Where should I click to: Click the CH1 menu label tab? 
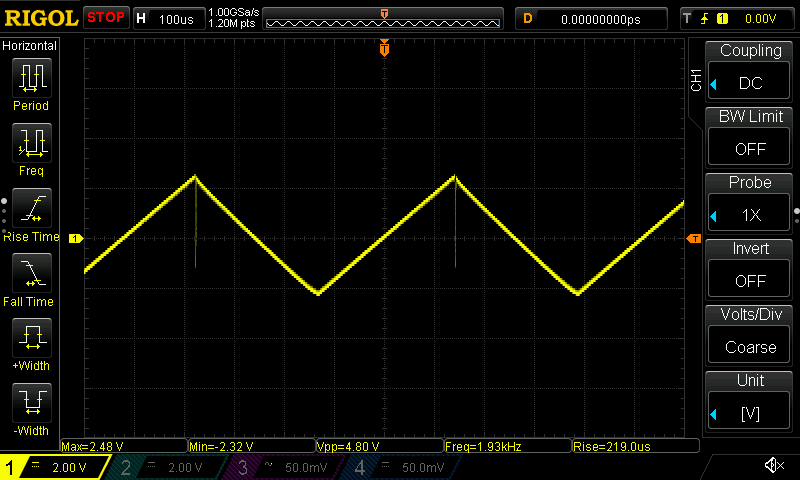[696, 80]
